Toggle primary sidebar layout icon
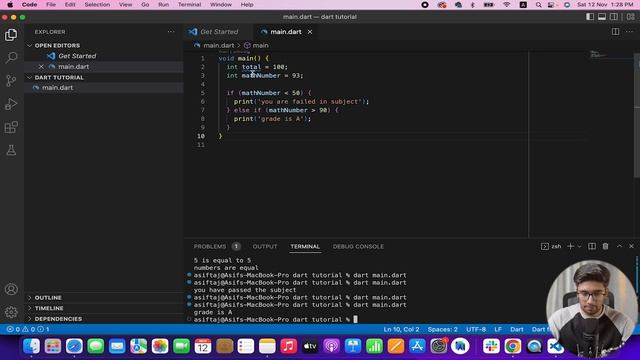This screenshot has width=640, height=360. pyautogui.click(x=590, y=17)
